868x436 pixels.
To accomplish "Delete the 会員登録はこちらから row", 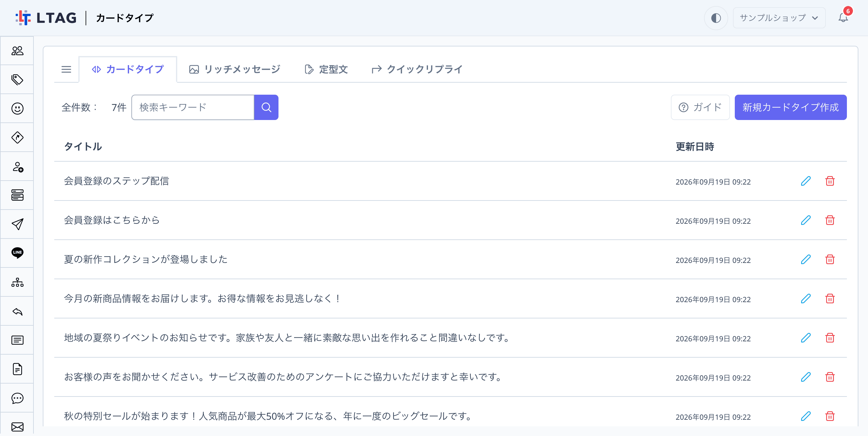I will (830, 220).
